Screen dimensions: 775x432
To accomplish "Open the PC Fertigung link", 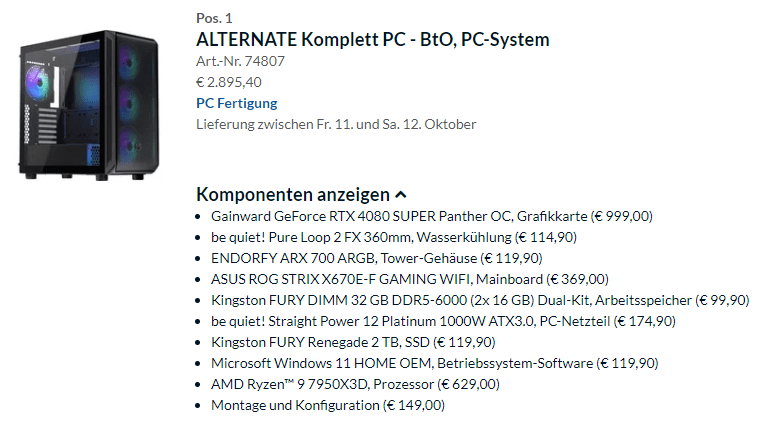I will (x=236, y=103).
